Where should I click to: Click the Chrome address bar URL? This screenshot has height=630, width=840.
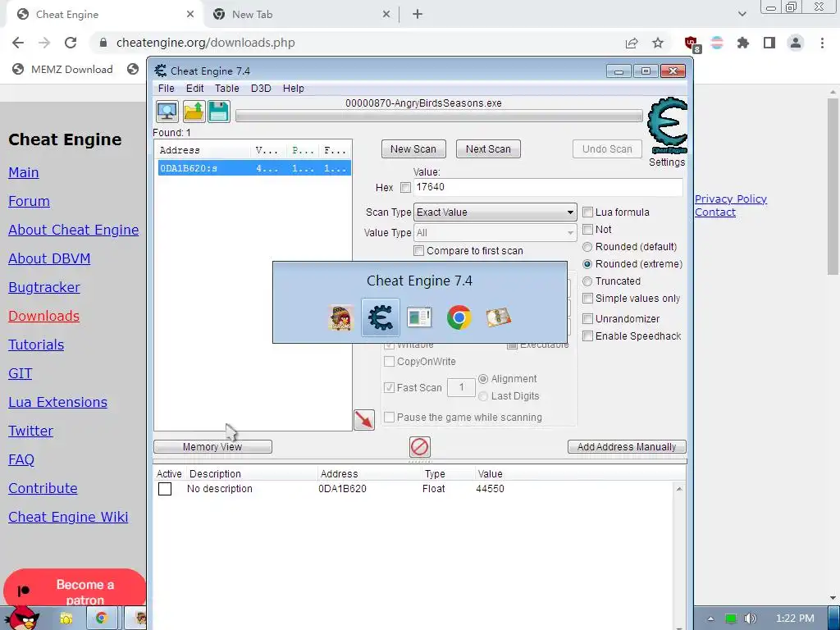pyautogui.click(x=206, y=43)
